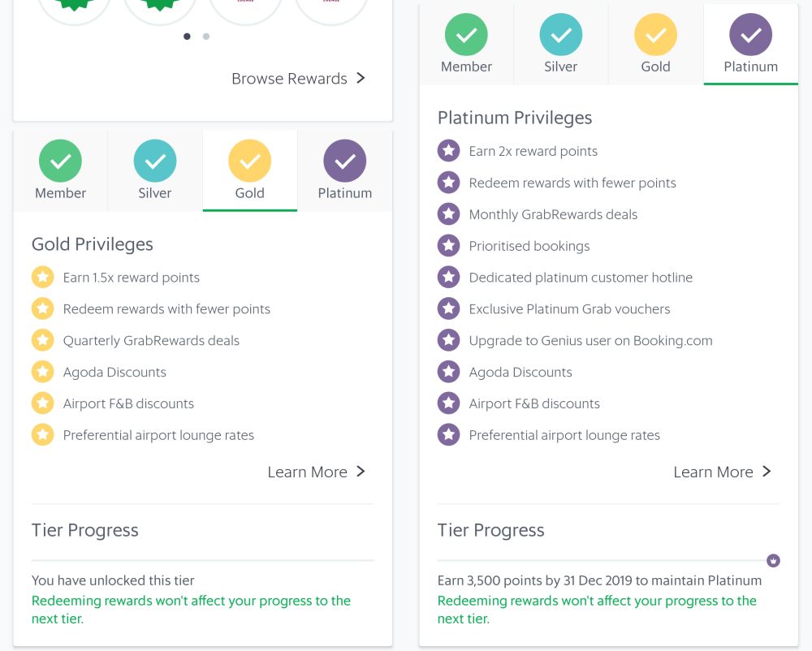
Task: Click the Browse Rewards link text
Action: pos(289,79)
